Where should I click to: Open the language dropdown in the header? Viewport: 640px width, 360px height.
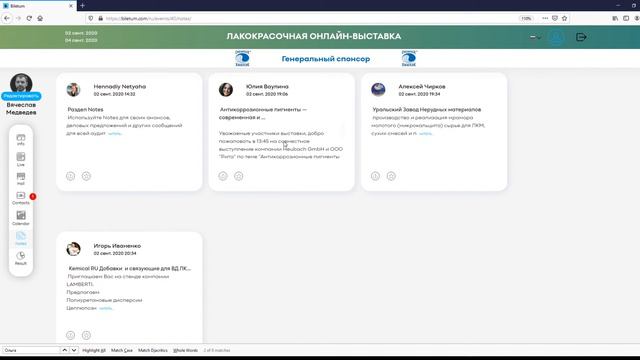click(536, 37)
